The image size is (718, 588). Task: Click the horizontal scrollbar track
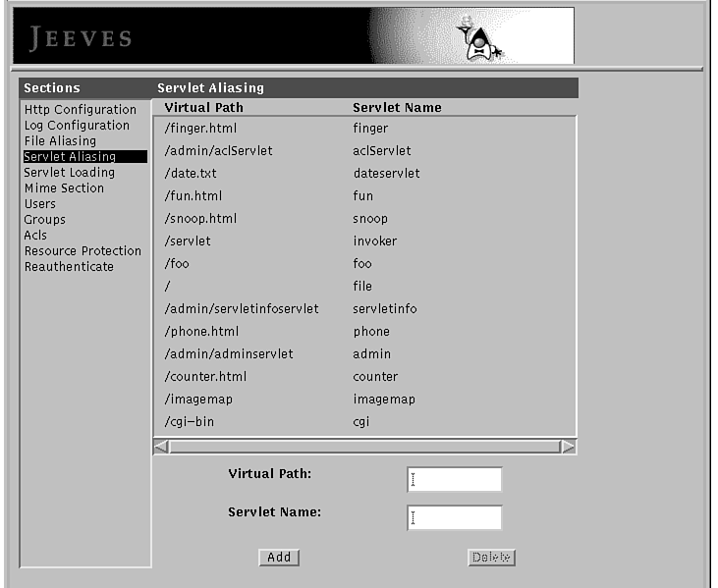[364, 447]
